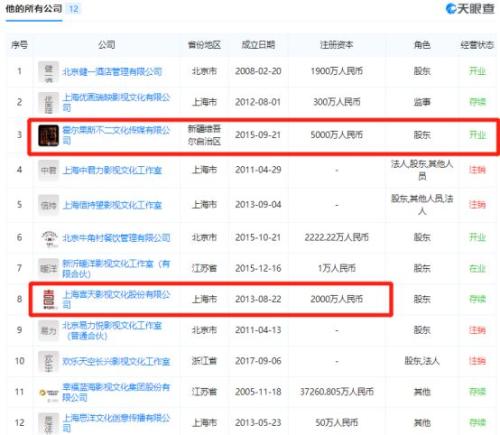The height and width of the screenshot is (435, 500).
Task: Click the green 开业 status in row 1
Action: click(x=477, y=71)
